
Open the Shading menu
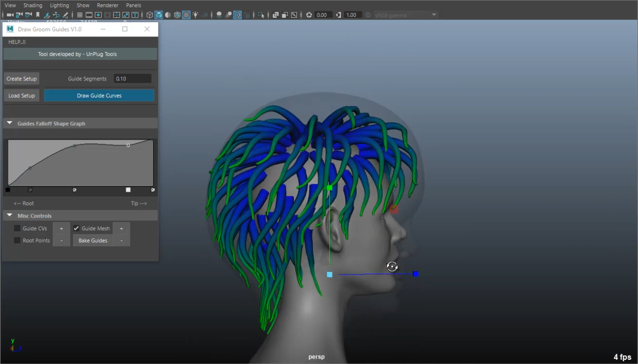point(33,5)
